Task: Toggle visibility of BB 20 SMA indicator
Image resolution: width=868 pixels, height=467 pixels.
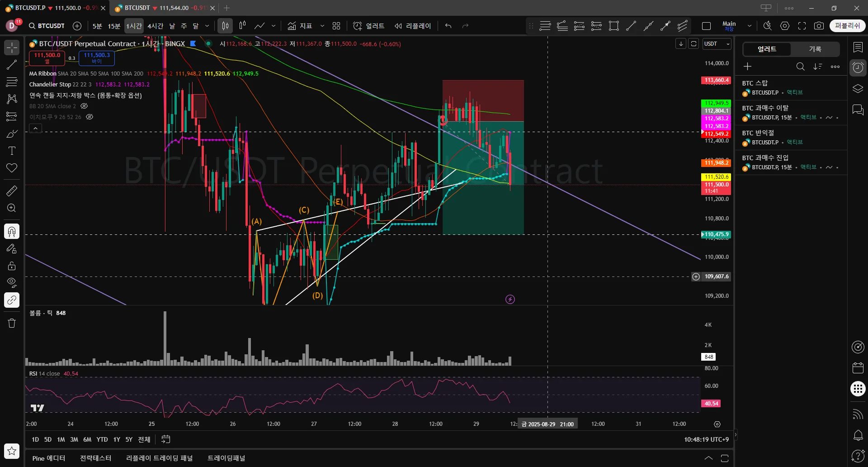Action: pyautogui.click(x=84, y=106)
